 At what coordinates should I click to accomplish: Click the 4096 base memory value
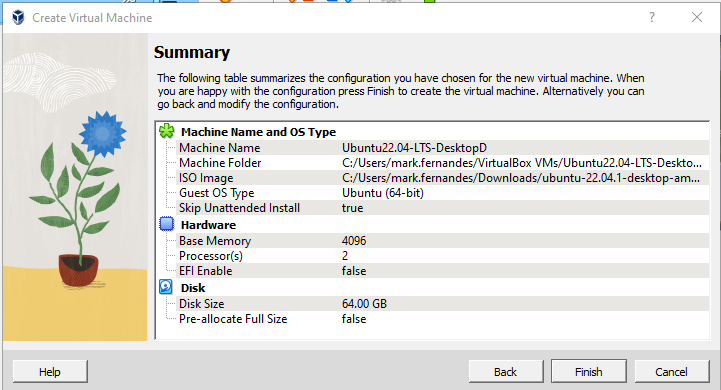[354, 241]
